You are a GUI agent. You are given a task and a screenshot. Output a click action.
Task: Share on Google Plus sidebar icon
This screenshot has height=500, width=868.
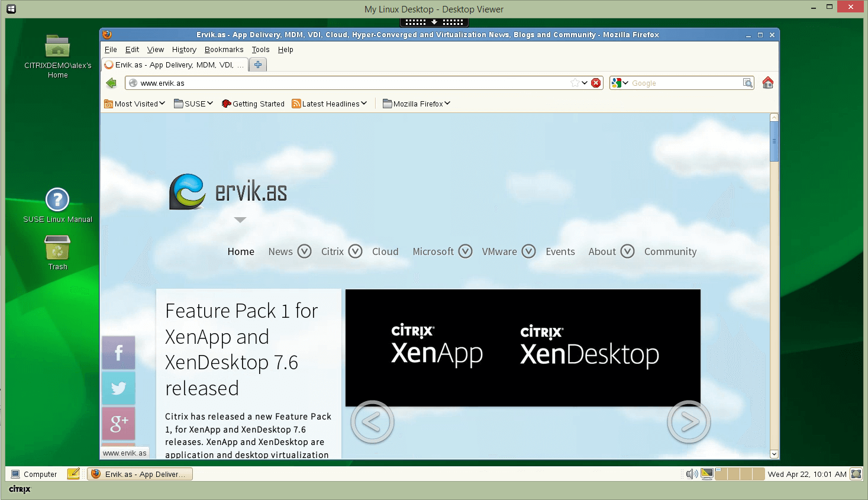tap(118, 423)
